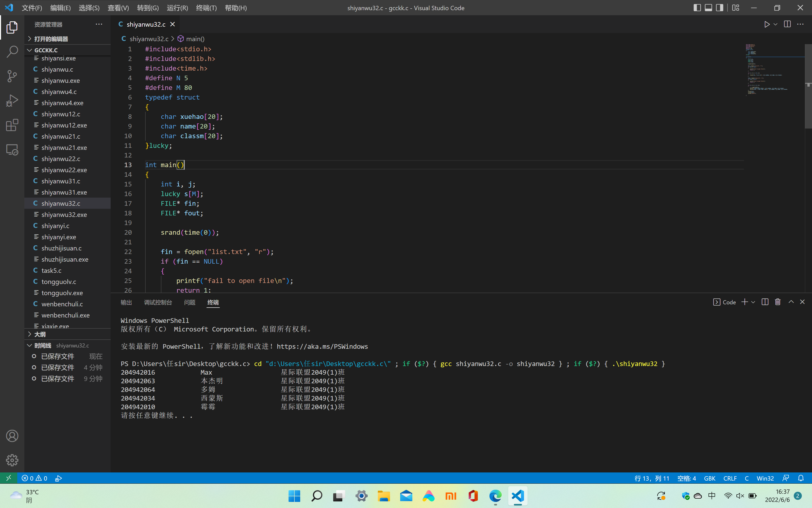The height and width of the screenshot is (508, 812).
Task: Open the Selection menu
Action: [89, 8]
